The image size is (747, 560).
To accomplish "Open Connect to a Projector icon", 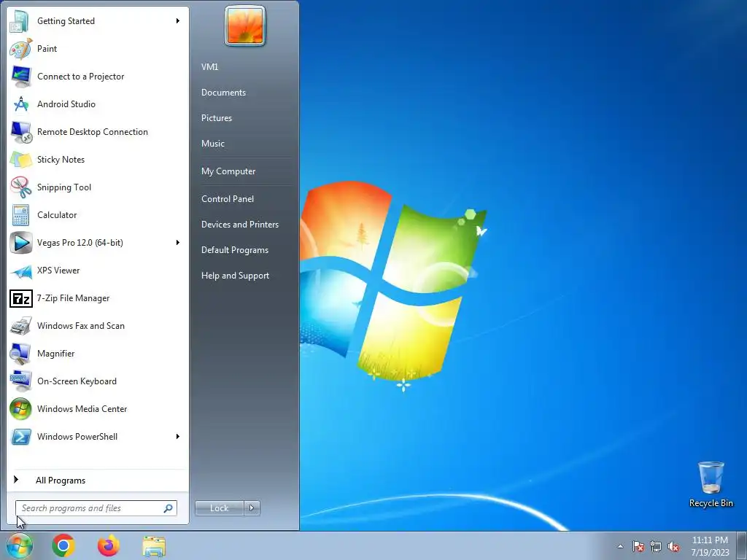I will point(21,76).
